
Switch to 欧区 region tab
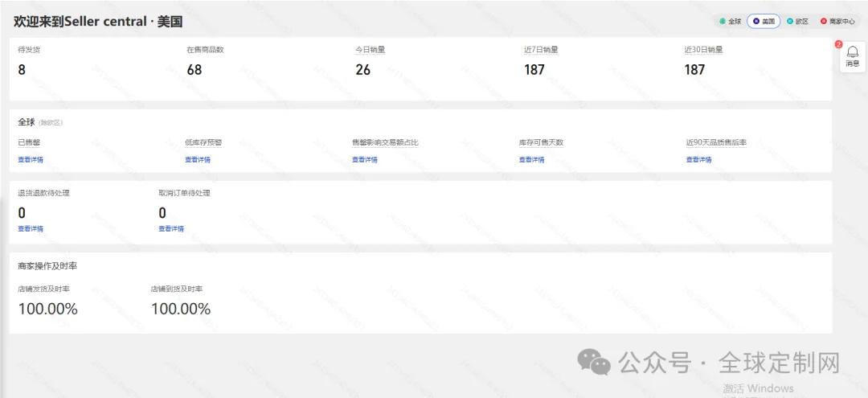tap(798, 22)
